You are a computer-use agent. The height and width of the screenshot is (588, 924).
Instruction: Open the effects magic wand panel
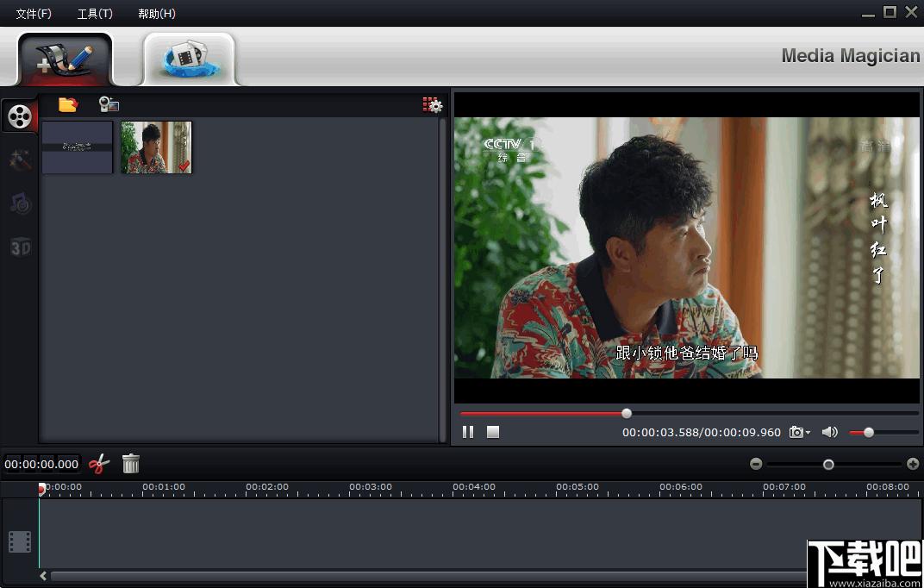coord(20,160)
